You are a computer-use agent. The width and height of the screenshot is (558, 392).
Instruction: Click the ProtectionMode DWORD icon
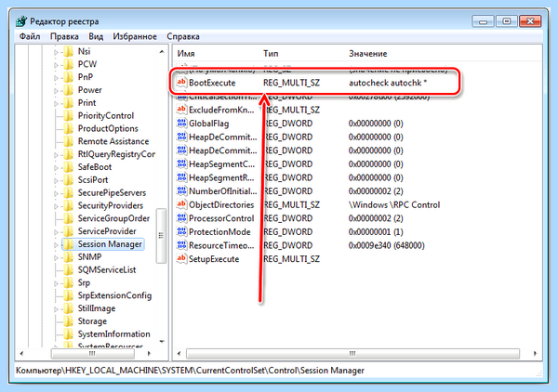point(181,231)
